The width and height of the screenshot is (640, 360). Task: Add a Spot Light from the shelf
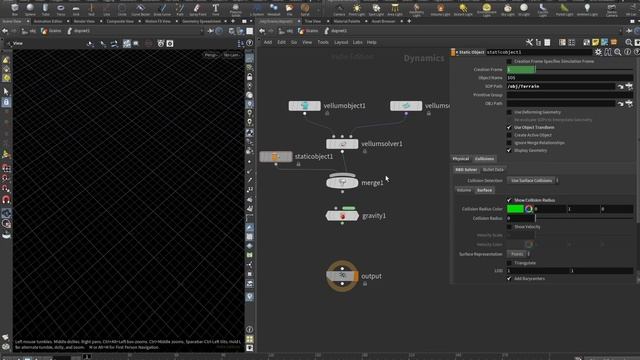[x=376, y=9]
